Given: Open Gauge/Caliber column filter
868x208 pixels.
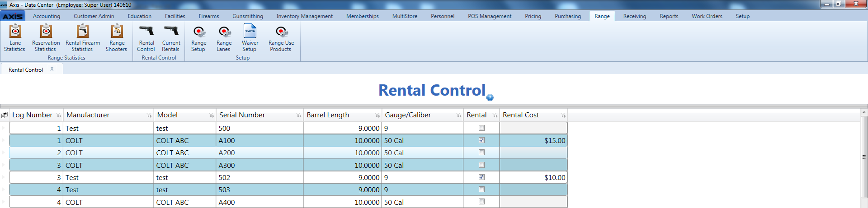Looking at the screenshot, I should point(459,116).
